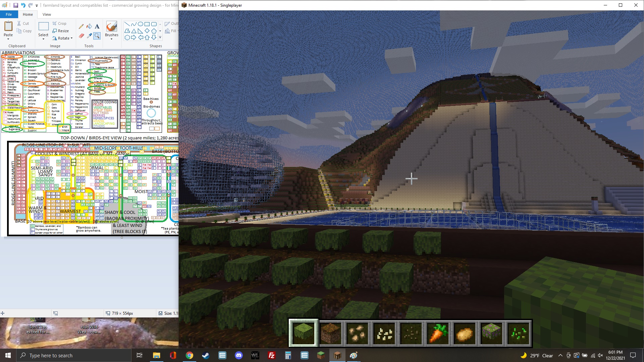Type in the Windows taskbar search box
Image resolution: width=644 pixels, height=362 pixels.
tap(74, 355)
